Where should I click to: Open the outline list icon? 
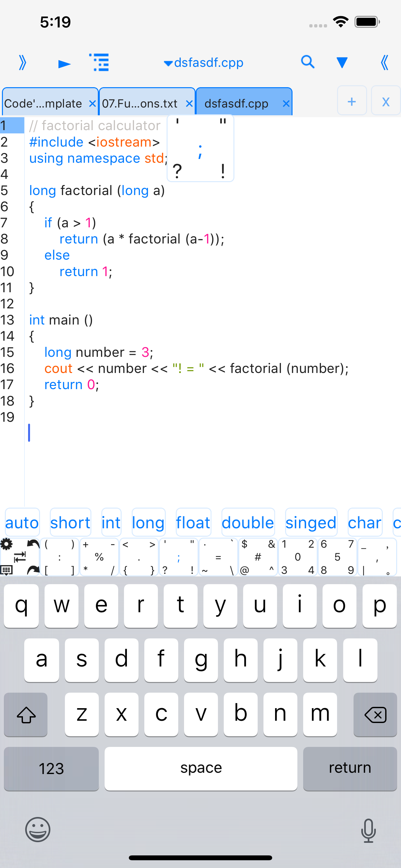[x=99, y=63]
